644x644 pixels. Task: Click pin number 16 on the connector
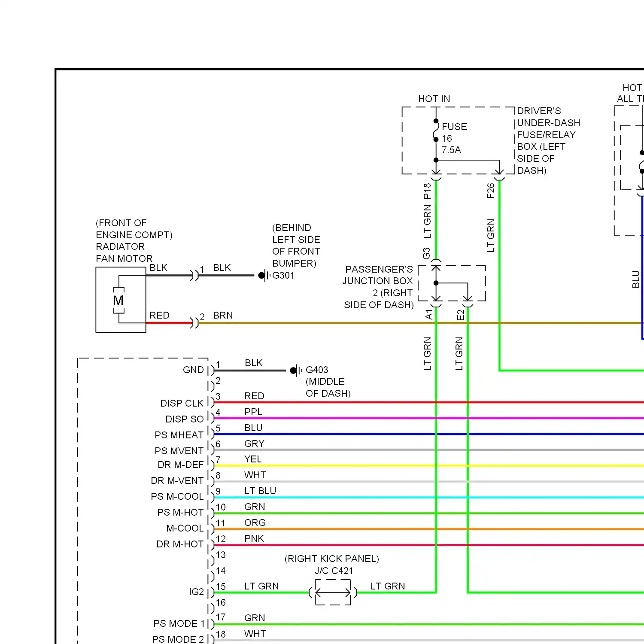click(x=221, y=602)
